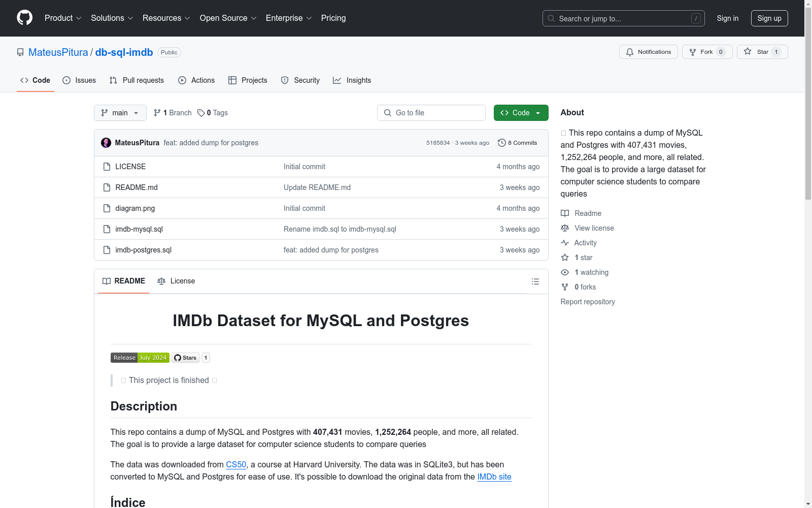812x508 pixels.
Task: Click the Sign up button
Action: click(x=769, y=18)
